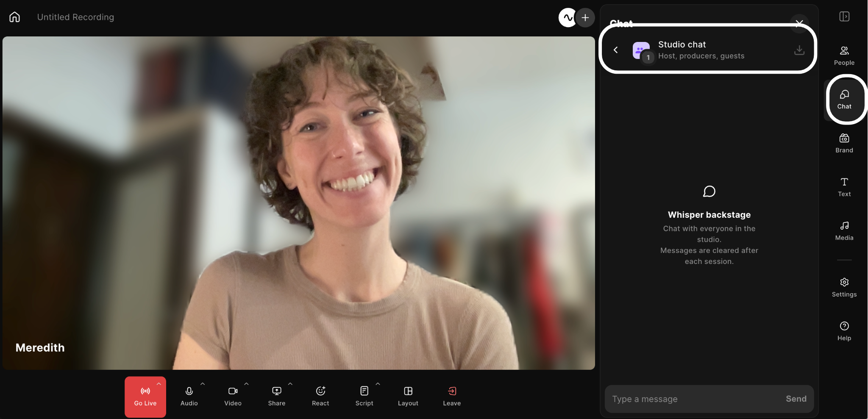This screenshot has height=419, width=868.
Task: Download the Studio chat log
Action: click(799, 50)
